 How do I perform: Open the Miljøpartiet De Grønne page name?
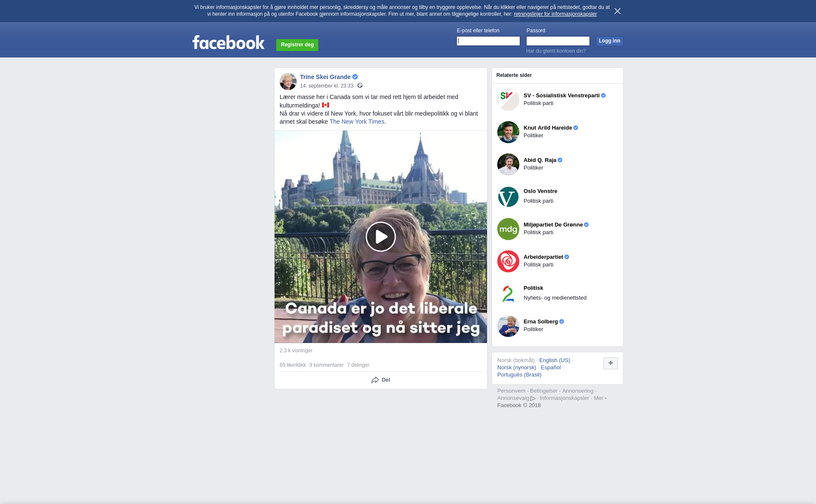(x=553, y=225)
